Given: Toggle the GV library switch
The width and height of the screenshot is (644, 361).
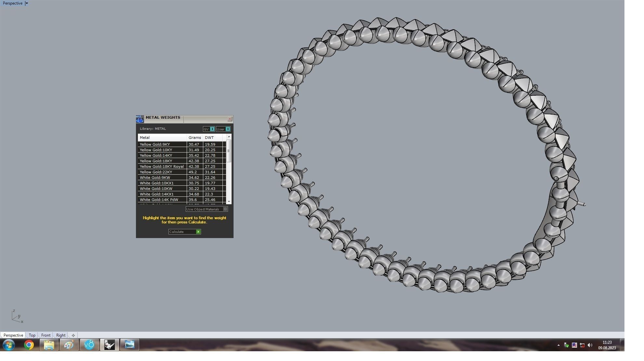Looking at the screenshot, I should click(209, 129).
